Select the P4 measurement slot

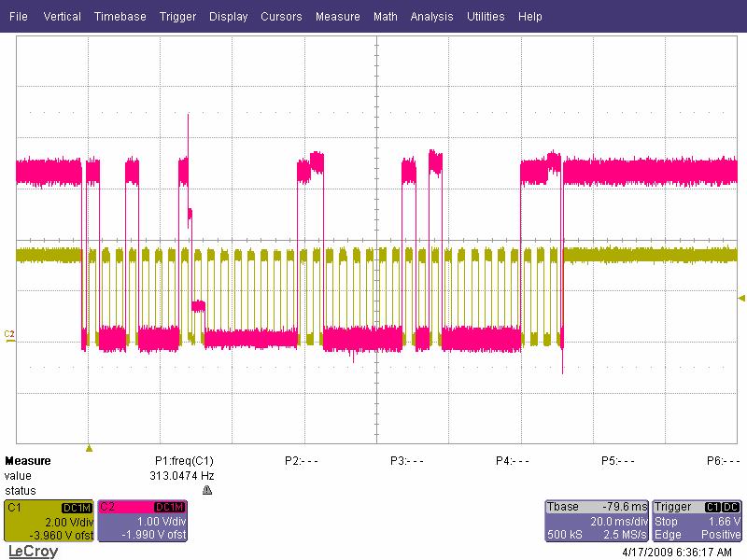513,461
